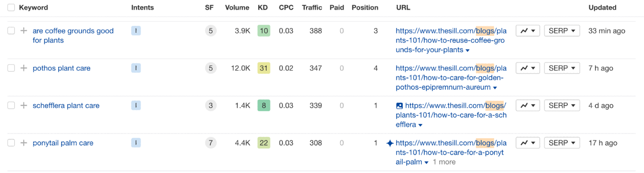Toggle the select-all checkbox in the header
The image size is (644, 173).
click(x=11, y=8)
